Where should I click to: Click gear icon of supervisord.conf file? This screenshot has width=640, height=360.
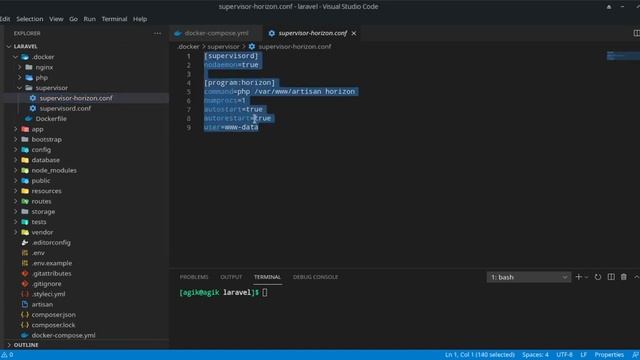click(33, 109)
